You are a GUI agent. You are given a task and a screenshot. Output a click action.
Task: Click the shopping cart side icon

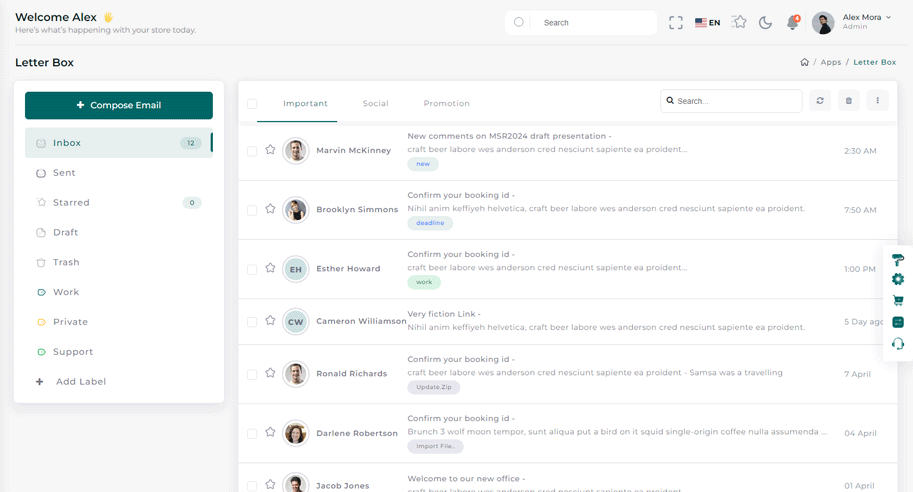tap(898, 301)
